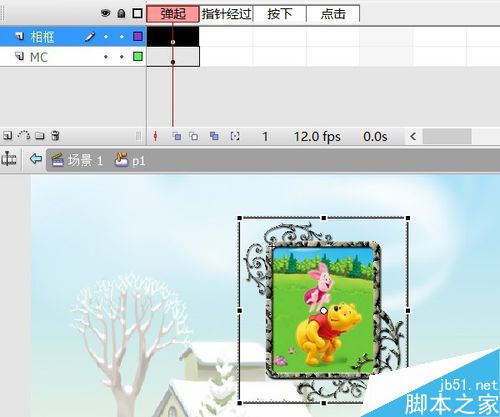Select the 弹起 (Up) frame header
The height and width of the screenshot is (417, 500).
173,14
